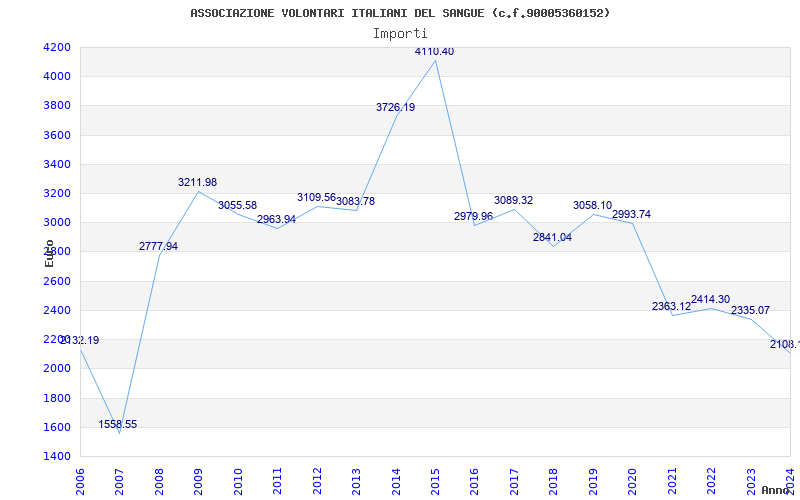Screen dimensions: 800x500
Task: Select the 2007 year label on x-axis
Action: [x=119, y=482]
